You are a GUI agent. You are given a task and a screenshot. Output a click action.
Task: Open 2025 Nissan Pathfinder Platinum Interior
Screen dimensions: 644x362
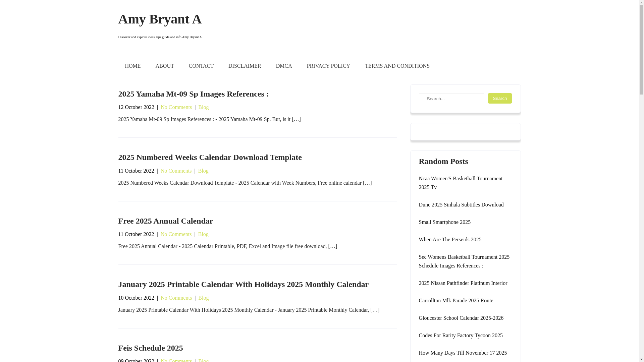pos(463,283)
